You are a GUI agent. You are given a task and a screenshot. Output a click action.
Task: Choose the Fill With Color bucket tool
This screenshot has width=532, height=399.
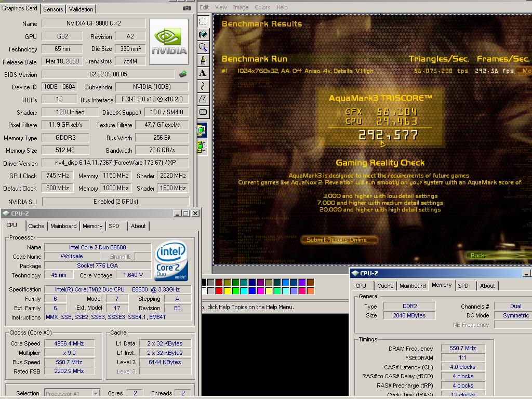[203, 35]
